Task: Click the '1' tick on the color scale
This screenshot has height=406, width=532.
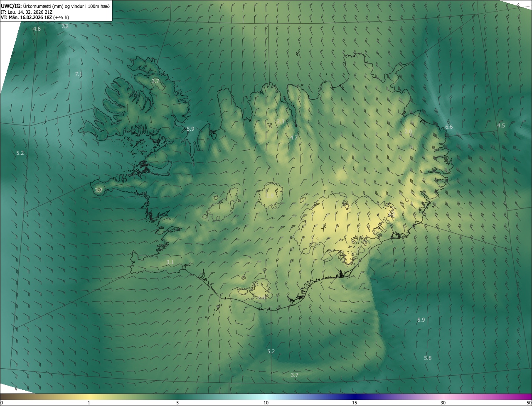Action: point(89,403)
